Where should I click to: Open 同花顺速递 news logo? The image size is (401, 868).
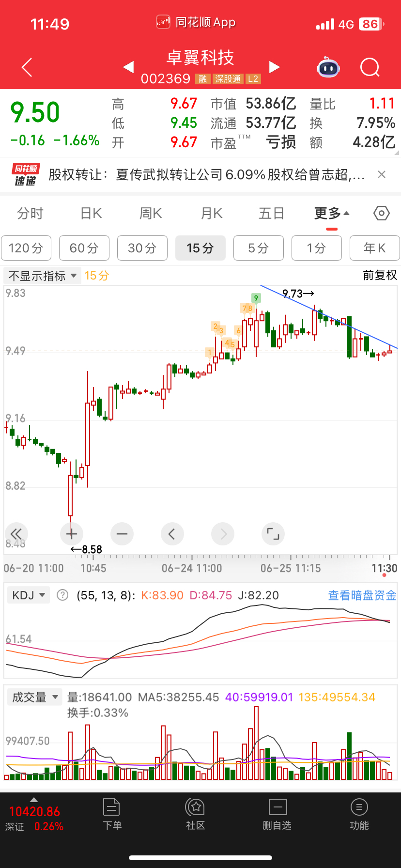click(25, 175)
